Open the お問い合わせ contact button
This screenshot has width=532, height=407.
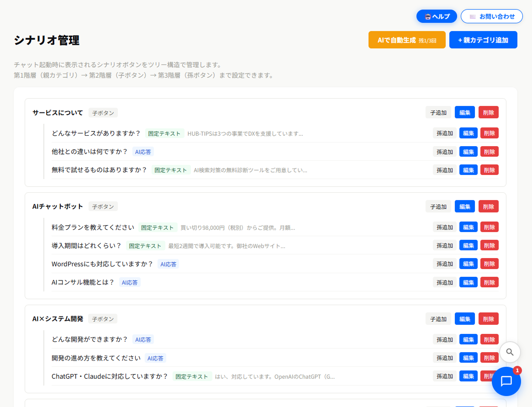point(491,16)
